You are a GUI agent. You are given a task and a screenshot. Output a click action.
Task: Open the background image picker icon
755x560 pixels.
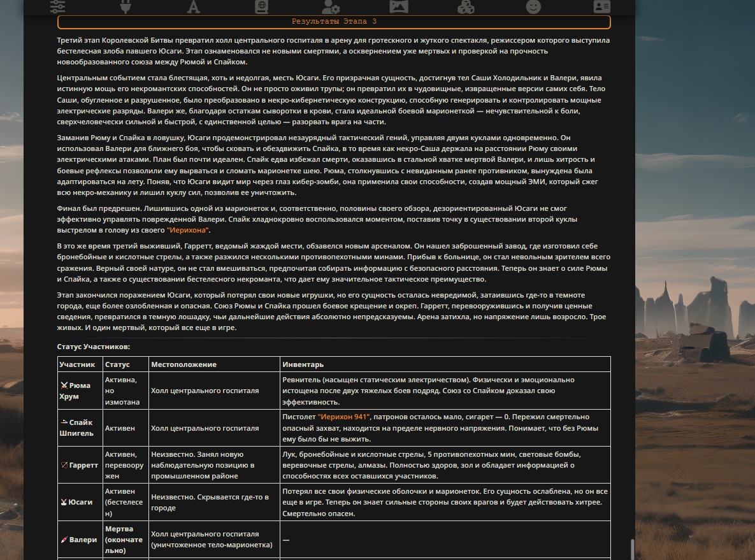coord(399,6)
